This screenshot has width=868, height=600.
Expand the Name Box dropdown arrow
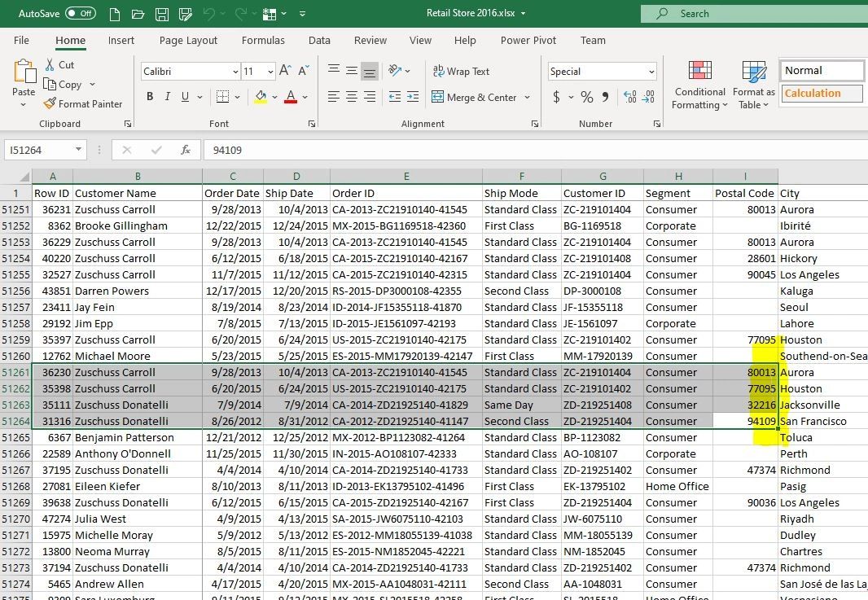pyautogui.click(x=78, y=150)
